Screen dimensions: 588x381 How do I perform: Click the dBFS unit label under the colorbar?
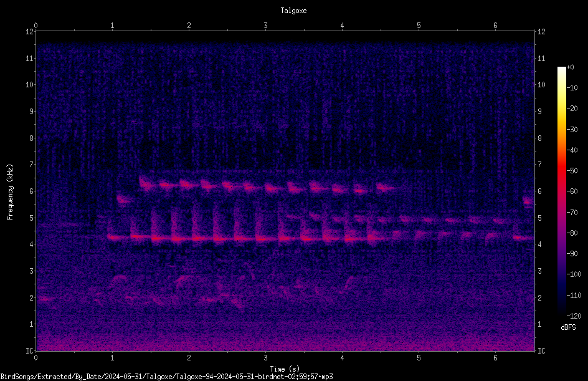(x=568, y=327)
